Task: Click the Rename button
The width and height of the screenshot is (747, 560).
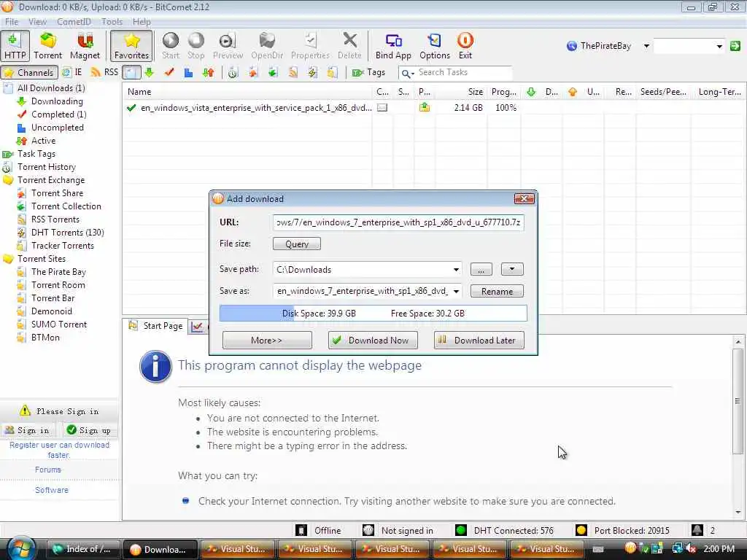Action: (497, 291)
